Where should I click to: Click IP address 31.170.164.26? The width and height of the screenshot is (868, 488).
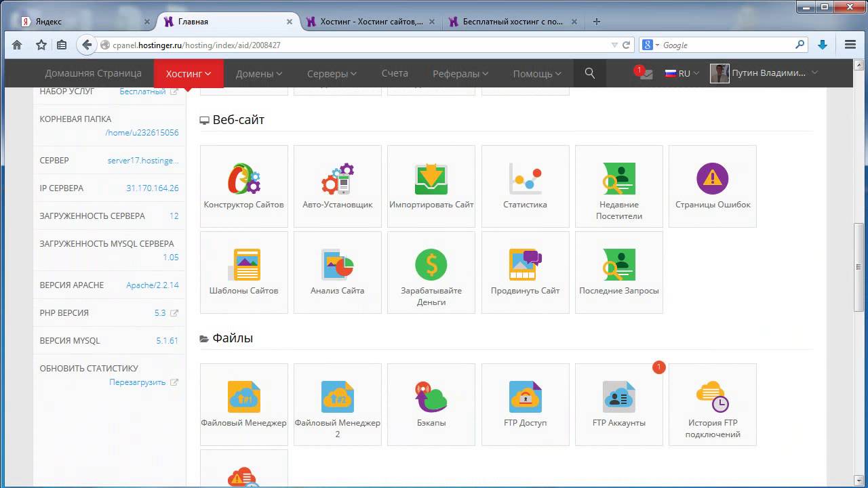pyautogui.click(x=153, y=188)
